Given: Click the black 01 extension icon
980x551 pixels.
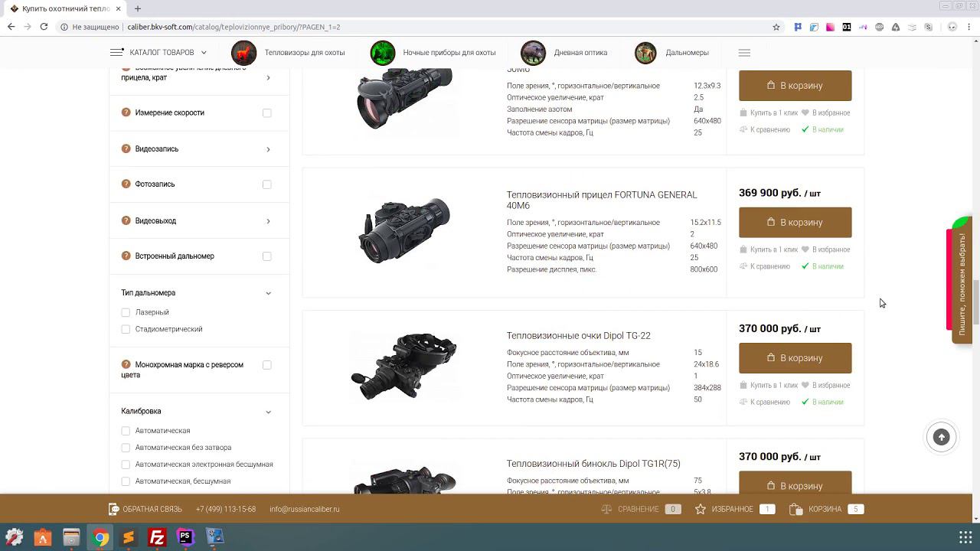Looking at the screenshot, I should tap(846, 27).
